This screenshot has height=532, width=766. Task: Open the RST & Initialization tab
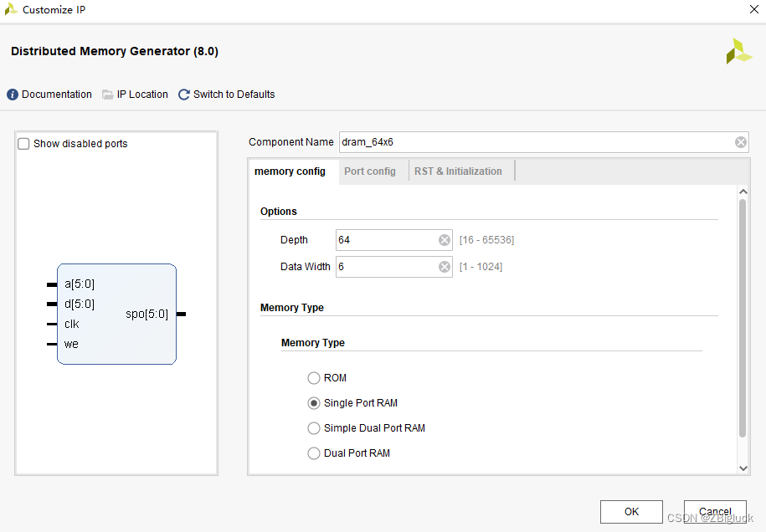click(458, 171)
